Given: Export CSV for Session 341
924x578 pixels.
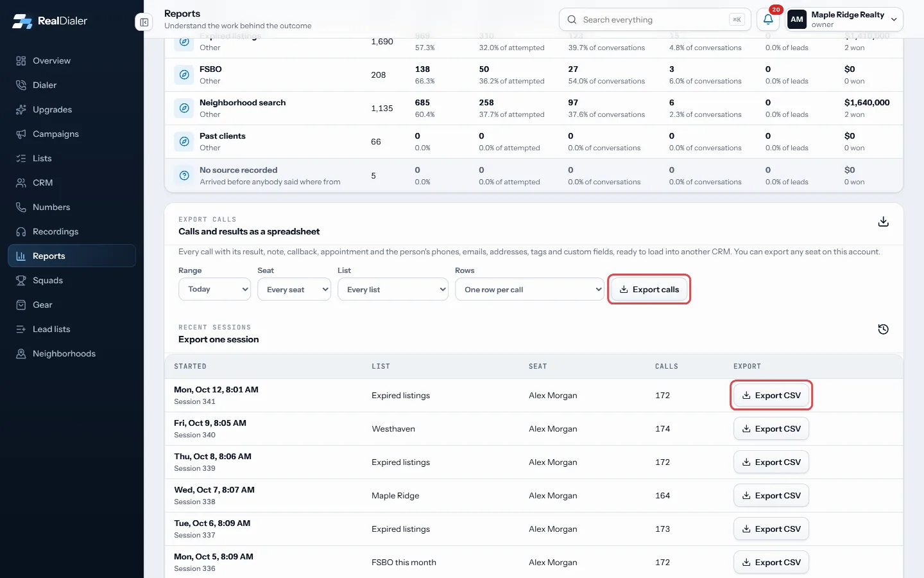Looking at the screenshot, I should tap(771, 395).
